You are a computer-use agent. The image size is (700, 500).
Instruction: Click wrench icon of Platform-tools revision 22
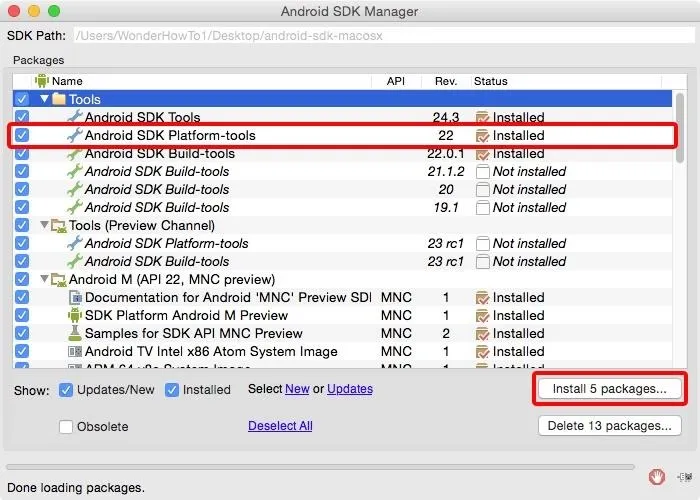pos(75,135)
